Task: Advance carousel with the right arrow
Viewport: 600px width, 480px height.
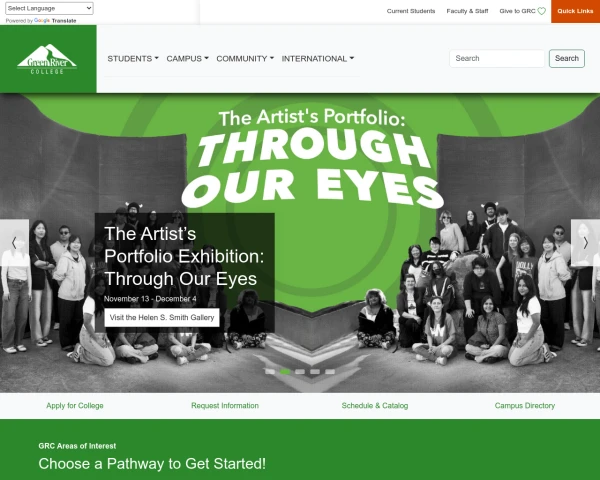Action: tap(585, 243)
